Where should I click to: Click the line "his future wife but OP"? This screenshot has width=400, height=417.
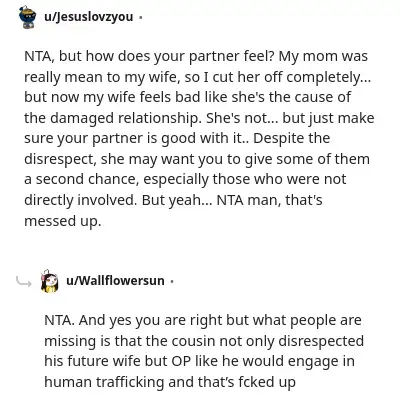click(x=199, y=362)
